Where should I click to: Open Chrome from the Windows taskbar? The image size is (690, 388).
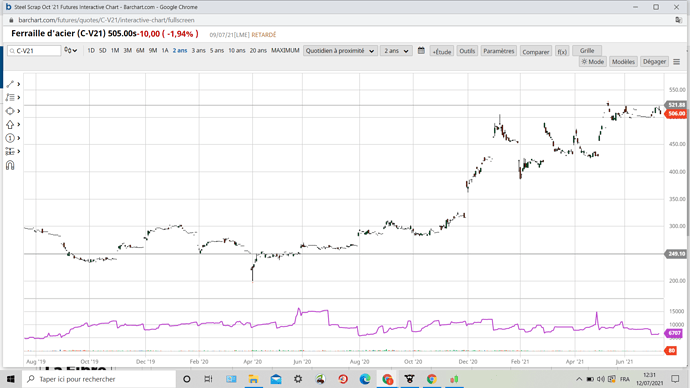(432, 379)
